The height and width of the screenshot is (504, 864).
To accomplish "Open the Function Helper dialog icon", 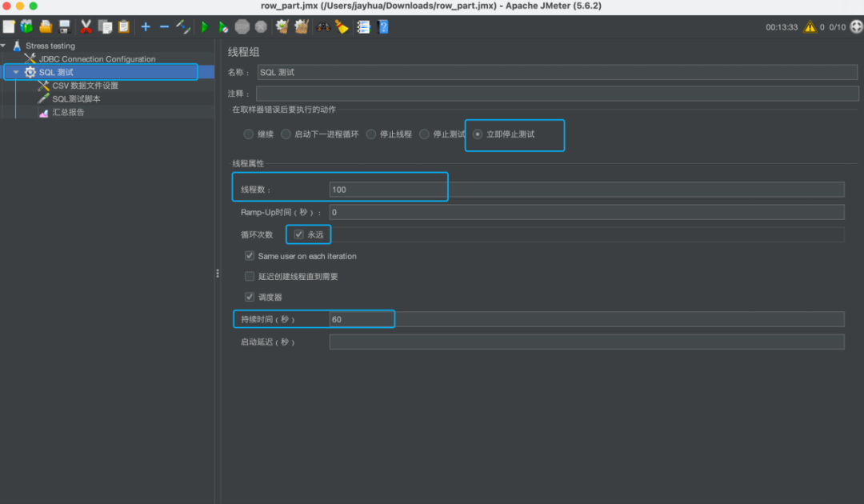I will 364,26.
